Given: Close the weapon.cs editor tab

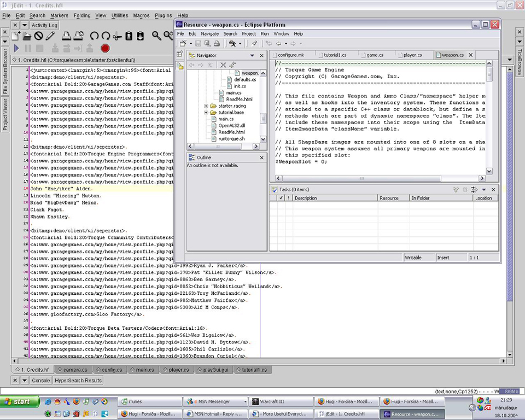Looking at the screenshot, I should [x=470, y=55].
